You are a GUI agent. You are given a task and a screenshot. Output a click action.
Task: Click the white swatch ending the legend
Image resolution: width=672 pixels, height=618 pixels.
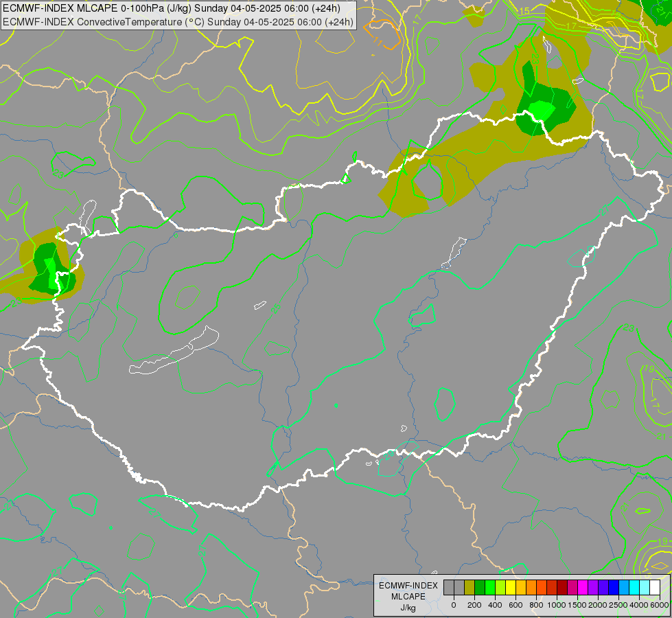click(x=656, y=587)
